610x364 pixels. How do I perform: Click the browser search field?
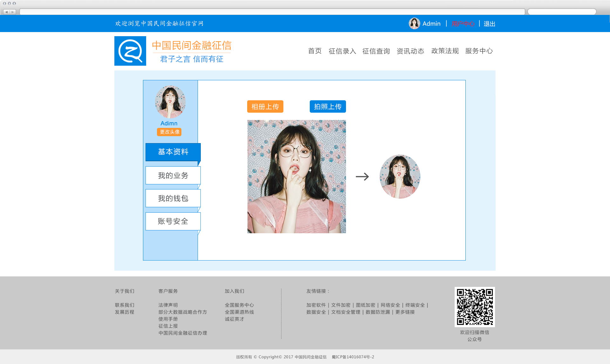[562, 12]
